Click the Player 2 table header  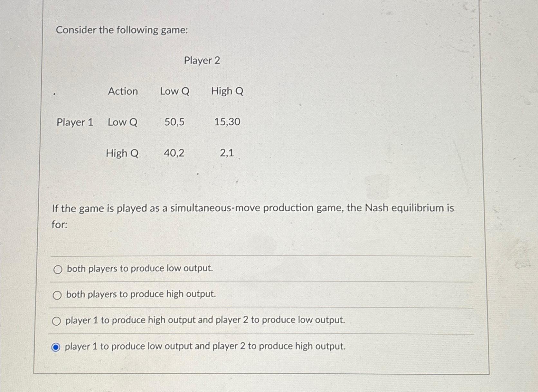click(x=202, y=61)
